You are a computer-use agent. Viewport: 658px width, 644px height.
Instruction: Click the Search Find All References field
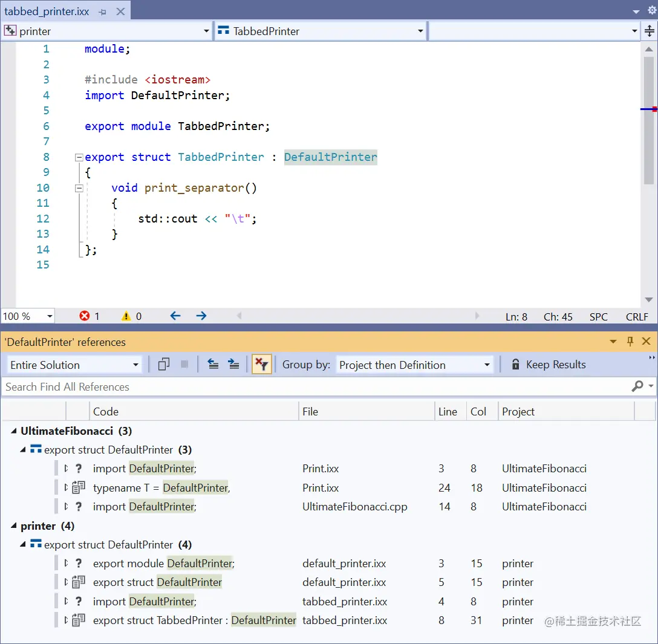pyautogui.click(x=314, y=387)
